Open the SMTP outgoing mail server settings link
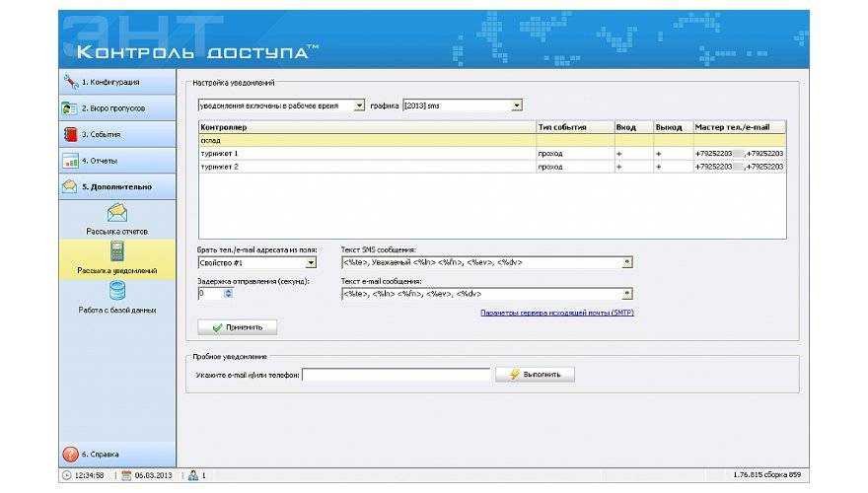 [x=555, y=313]
